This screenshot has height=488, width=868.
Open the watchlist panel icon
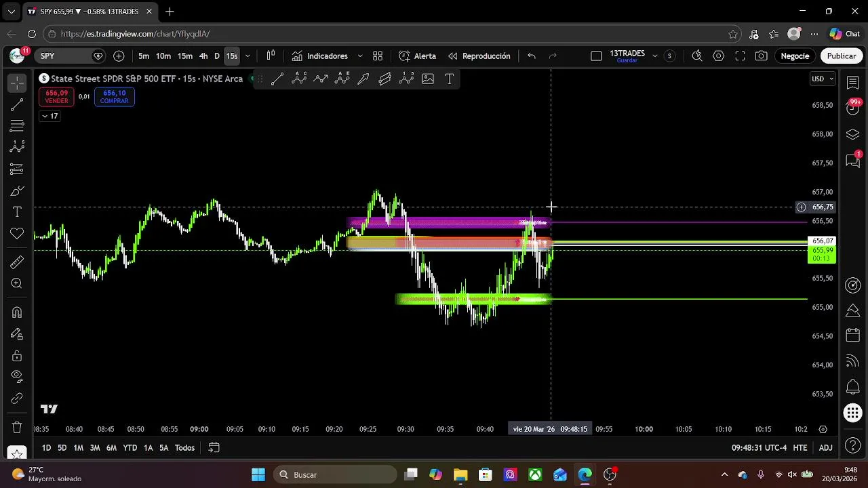click(x=853, y=82)
